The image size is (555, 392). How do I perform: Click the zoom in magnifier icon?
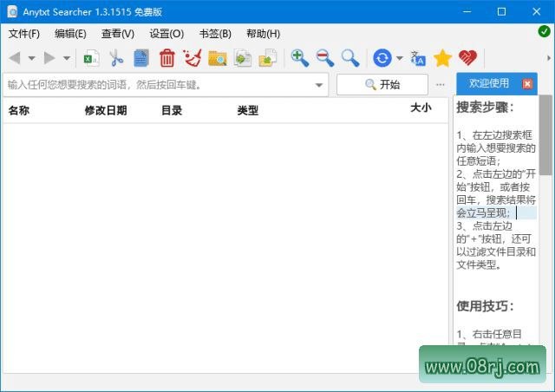point(299,58)
